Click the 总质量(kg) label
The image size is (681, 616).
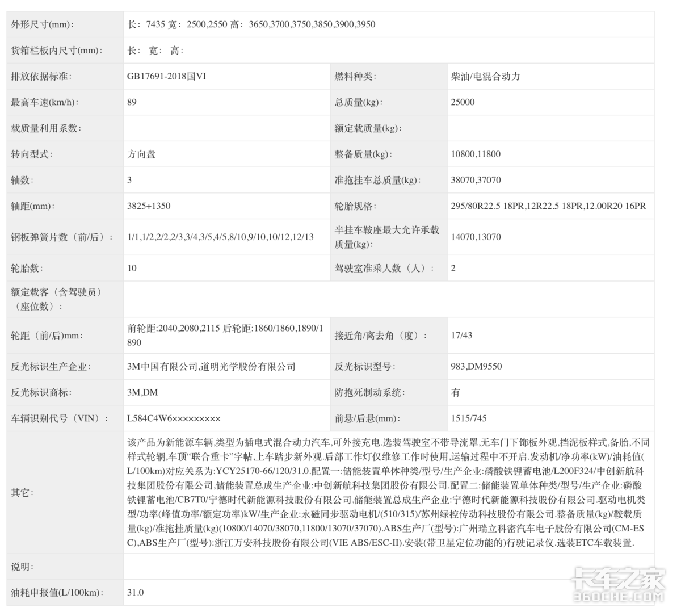coord(359,102)
